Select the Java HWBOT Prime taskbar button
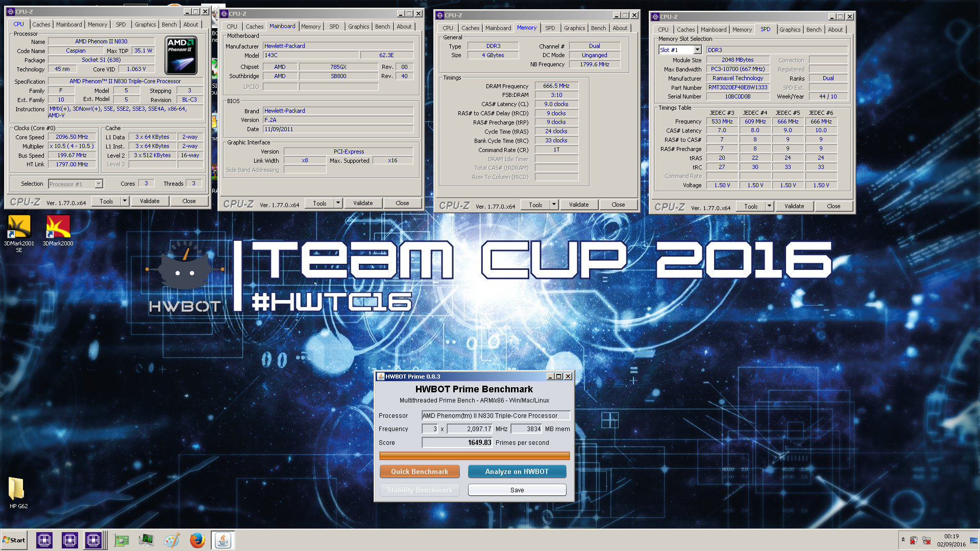 point(223,540)
